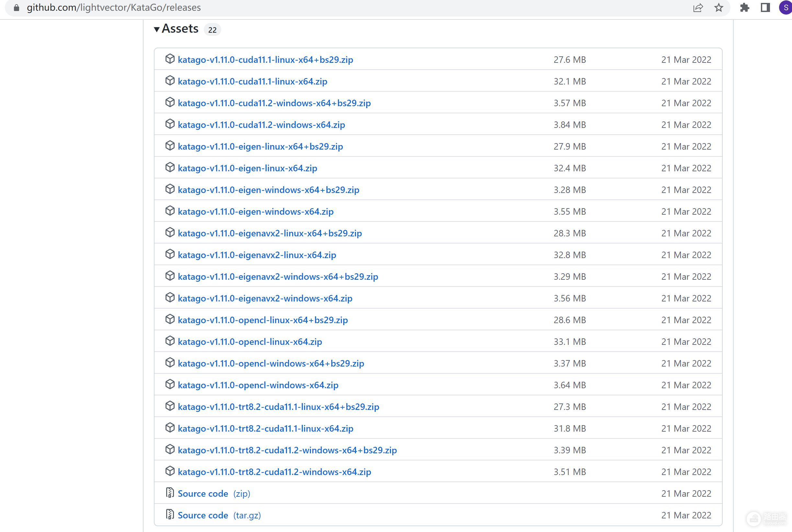
Task: Click package icon for trt8.2-cuda11.1-linux-x64.zip
Action: [170, 428]
